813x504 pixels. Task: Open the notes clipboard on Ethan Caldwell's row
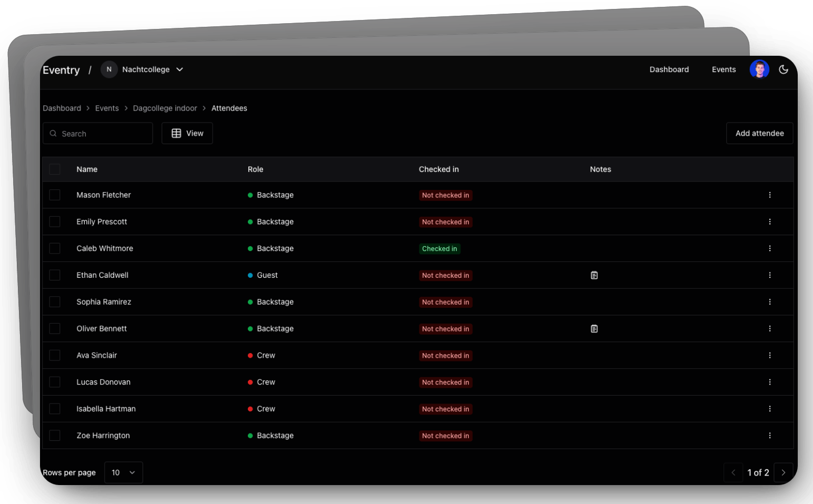594,275
